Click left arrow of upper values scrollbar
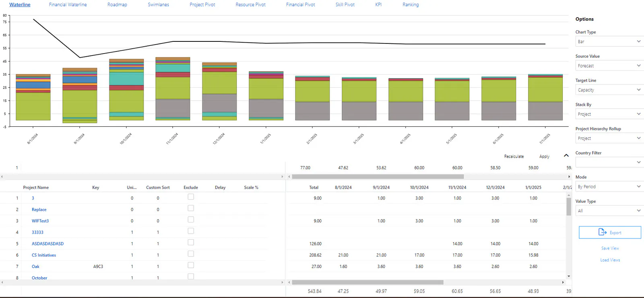Image resolution: width=644 pixels, height=298 pixels. [x=289, y=177]
